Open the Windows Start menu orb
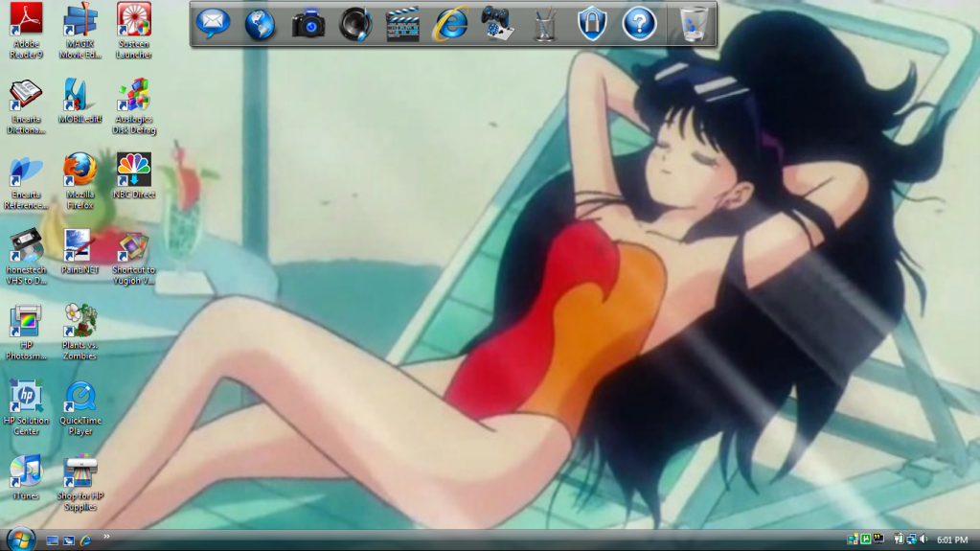Screen dimensions: 980x551 (19, 540)
